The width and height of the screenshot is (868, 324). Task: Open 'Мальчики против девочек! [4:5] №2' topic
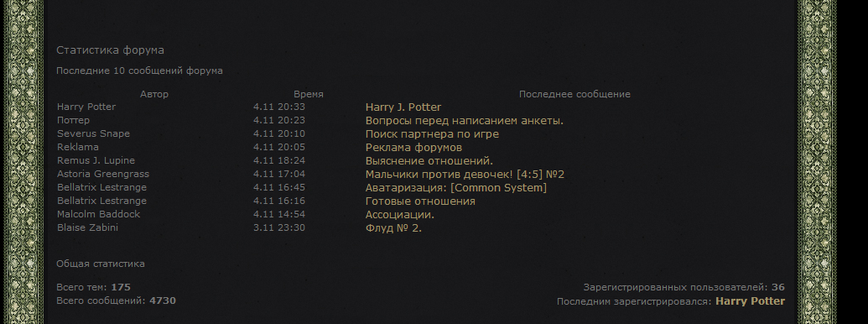(x=465, y=175)
